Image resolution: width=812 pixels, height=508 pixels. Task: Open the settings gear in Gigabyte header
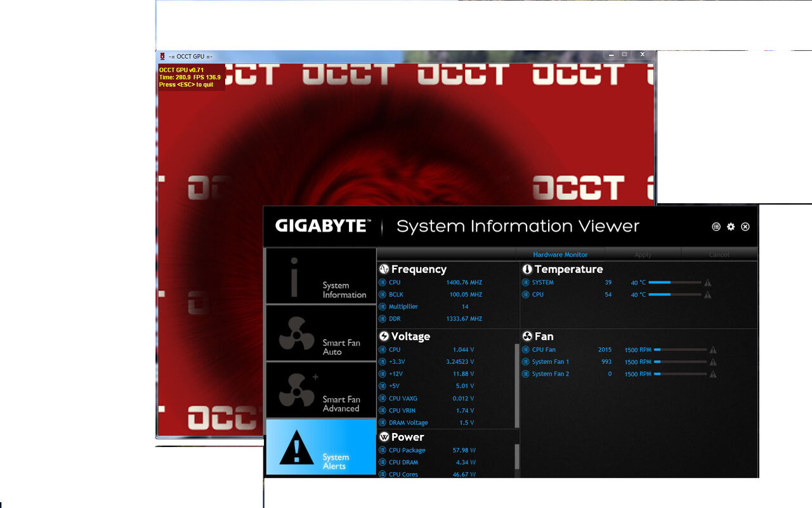[731, 227]
